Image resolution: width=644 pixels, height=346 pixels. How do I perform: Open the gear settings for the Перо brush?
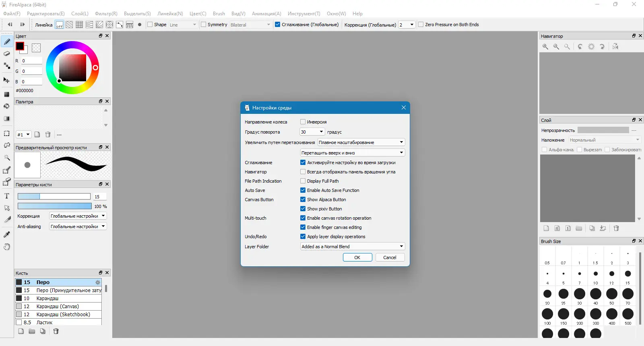coord(97,282)
